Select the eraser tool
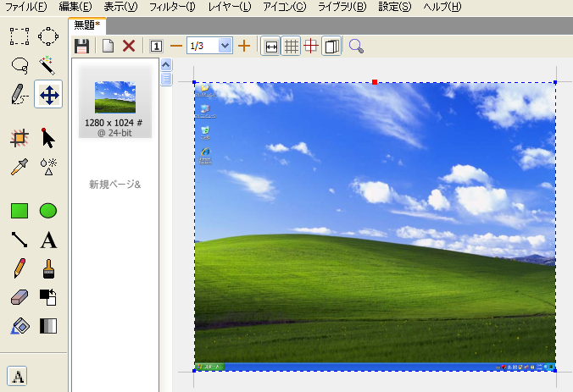The image size is (573, 392). tap(19, 297)
